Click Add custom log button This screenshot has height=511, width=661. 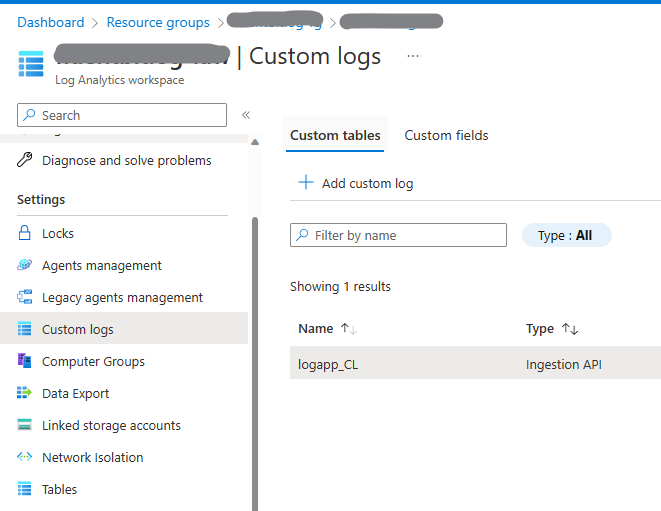tap(356, 183)
